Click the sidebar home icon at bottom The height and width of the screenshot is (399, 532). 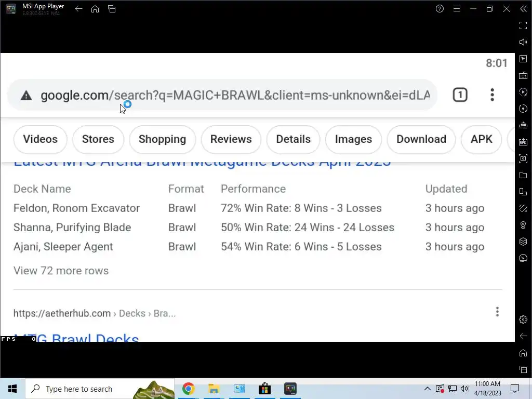523,353
